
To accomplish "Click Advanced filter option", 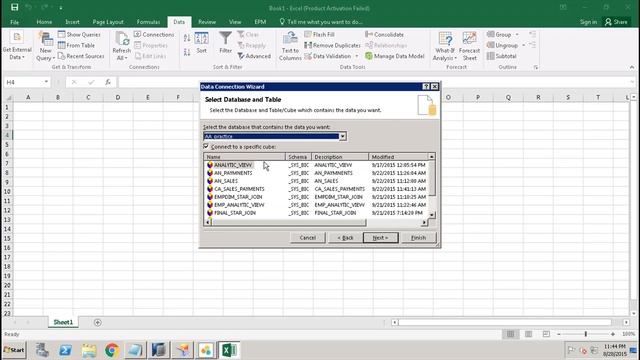I will pyautogui.click(x=254, y=56).
